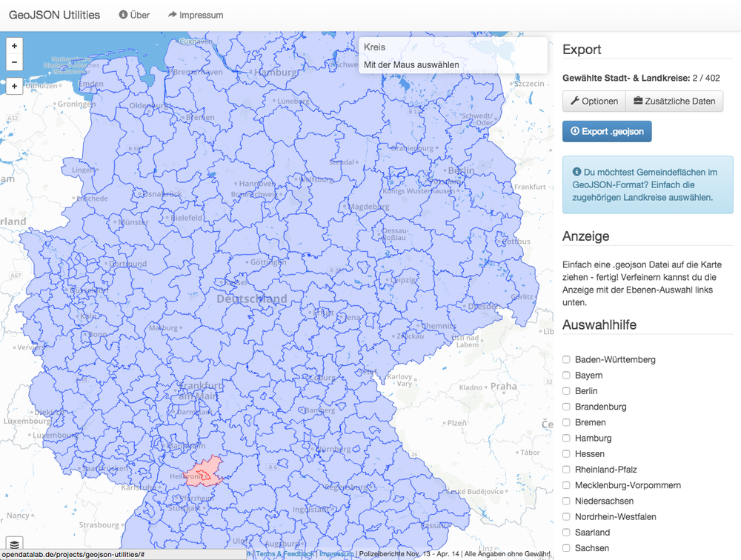Zoom out using the minus map control
The image size is (741, 560).
[13, 61]
